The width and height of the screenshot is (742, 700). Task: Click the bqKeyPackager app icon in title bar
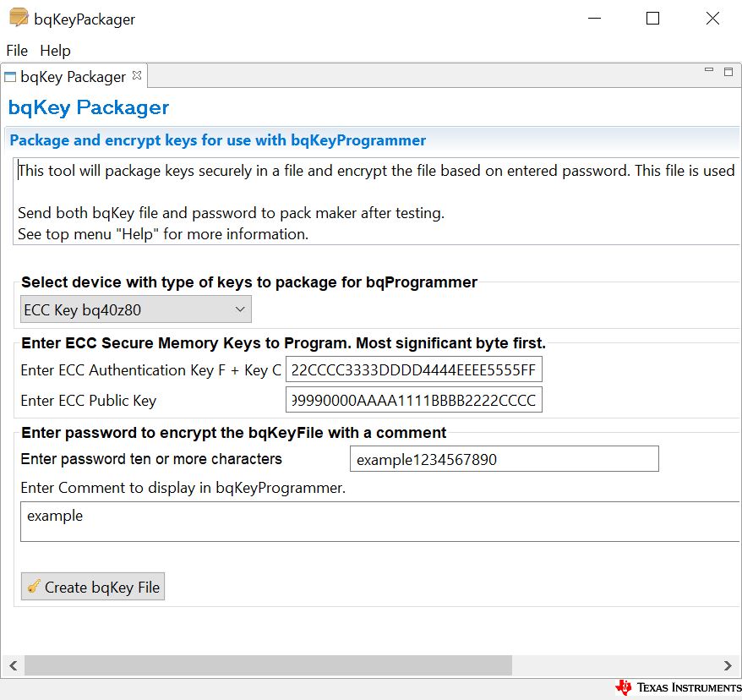tap(19, 18)
